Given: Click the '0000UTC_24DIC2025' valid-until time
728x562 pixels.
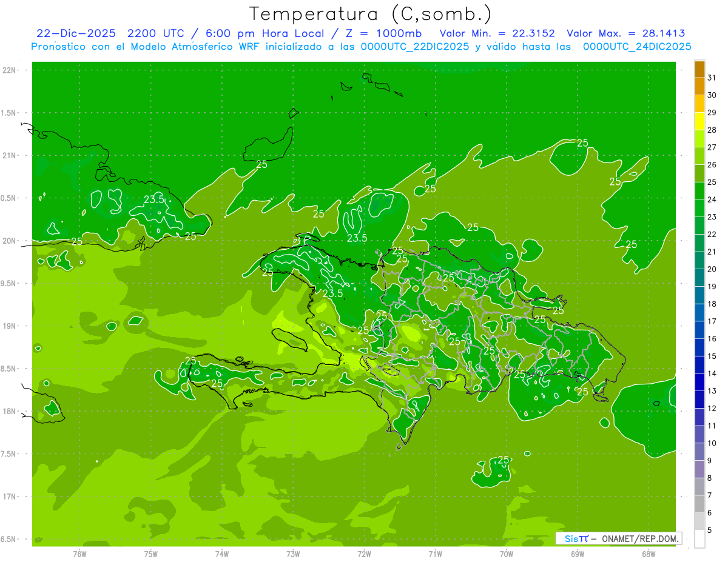Looking at the screenshot, I should pos(637,47).
